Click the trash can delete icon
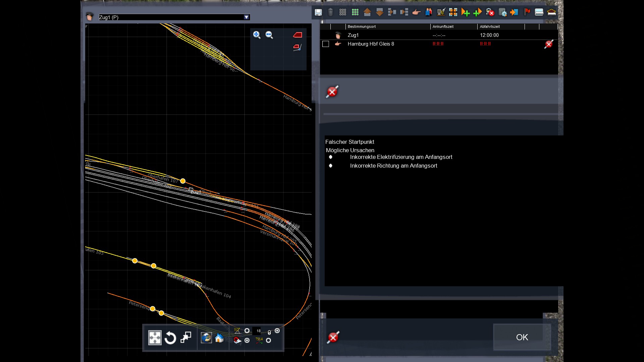The image size is (644, 362). pos(330,12)
